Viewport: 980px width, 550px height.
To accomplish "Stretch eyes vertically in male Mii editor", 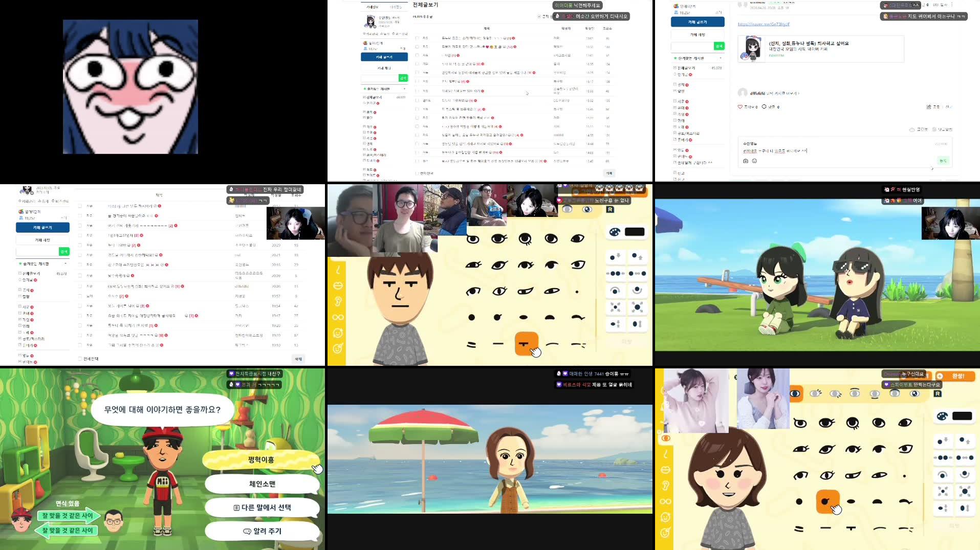I will tap(637, 324).
